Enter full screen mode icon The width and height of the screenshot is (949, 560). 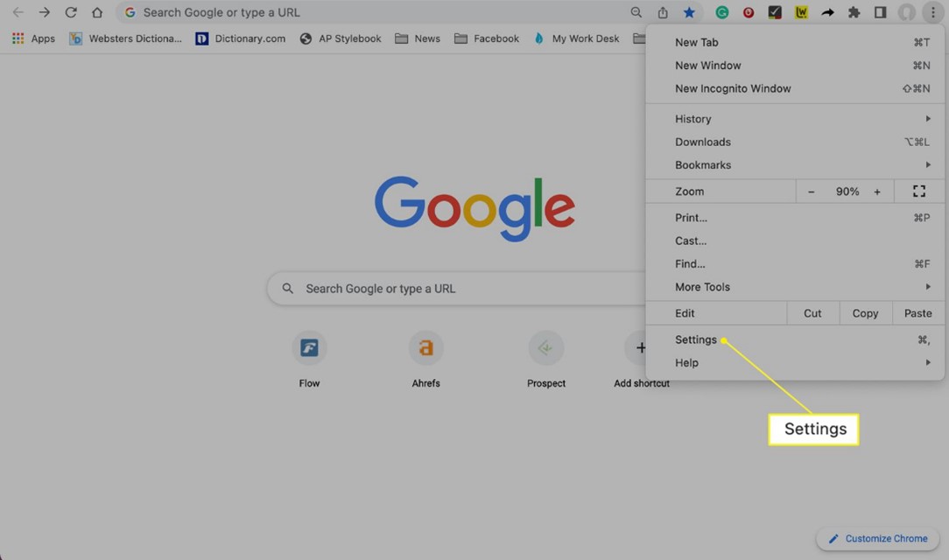click(x=918, y=192)
